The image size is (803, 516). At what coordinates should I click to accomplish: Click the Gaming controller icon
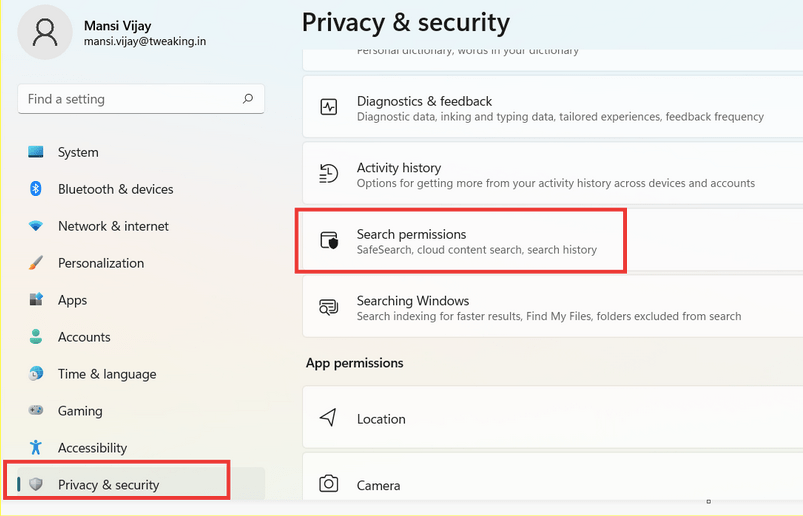[x=36, y=410]
